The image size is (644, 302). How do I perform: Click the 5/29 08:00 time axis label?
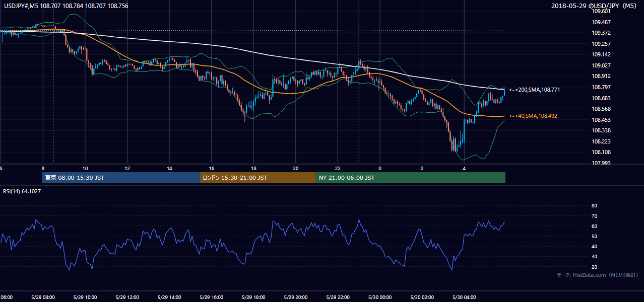tap(43, 297)
